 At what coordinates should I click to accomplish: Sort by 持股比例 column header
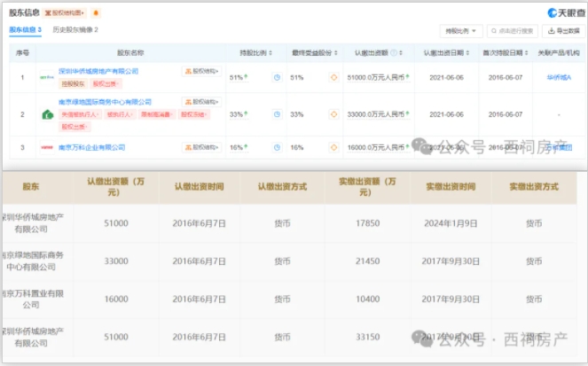click(256, 53)
